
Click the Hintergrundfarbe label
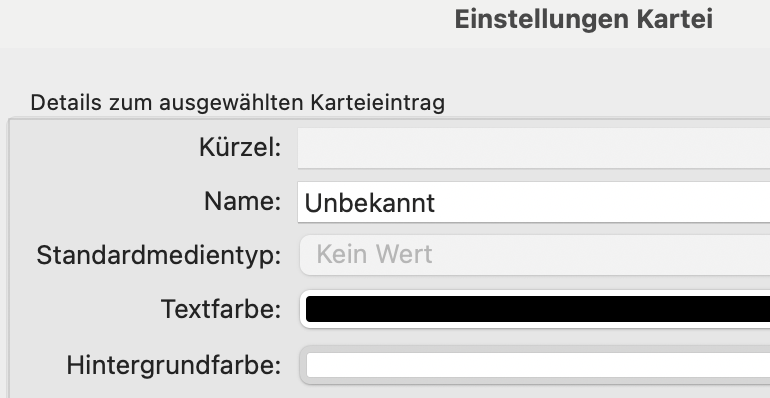pyautogui.click(x=174, y=366)
